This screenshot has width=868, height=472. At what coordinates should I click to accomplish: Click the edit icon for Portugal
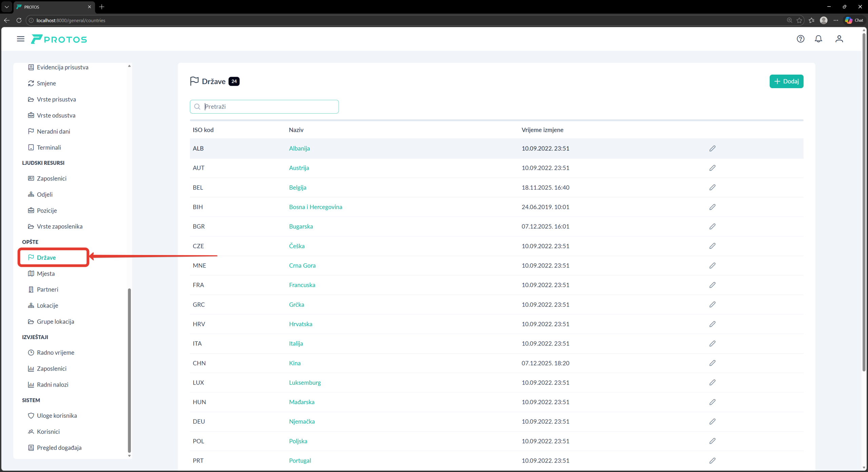712,461
